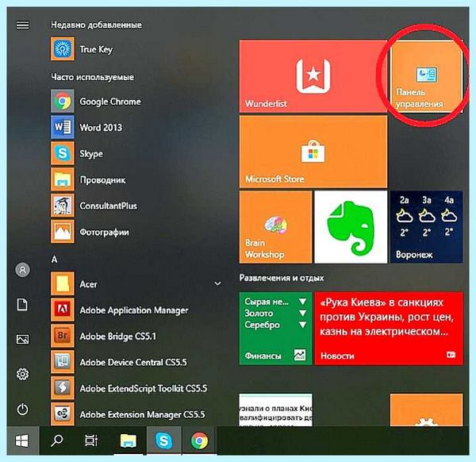Open Pictures from the sidebar icon
This screenshot has width=476, height=462.
[x=22, y=339]
